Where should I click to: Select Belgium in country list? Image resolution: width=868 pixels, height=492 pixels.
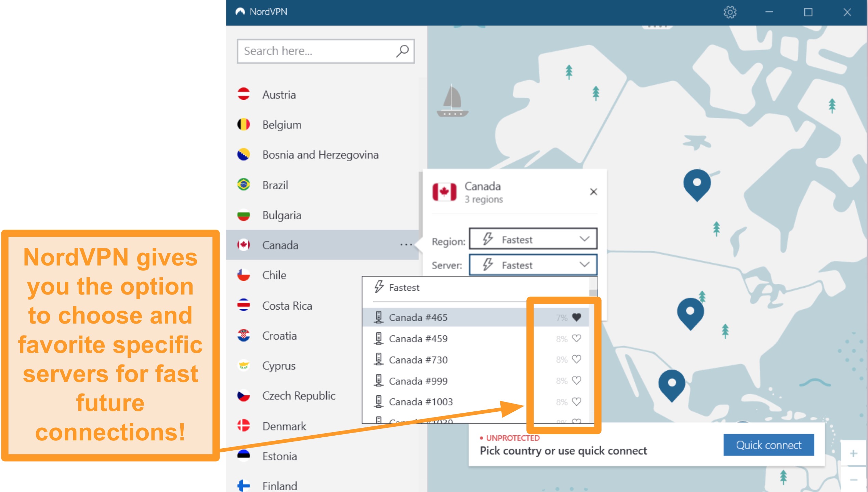tap(322, 124)
